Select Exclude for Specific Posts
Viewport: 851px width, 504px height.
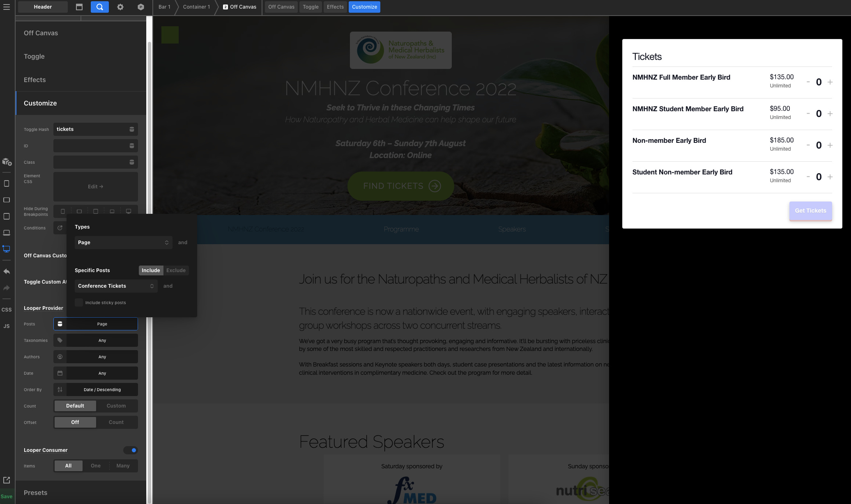(x=176, y=270)
